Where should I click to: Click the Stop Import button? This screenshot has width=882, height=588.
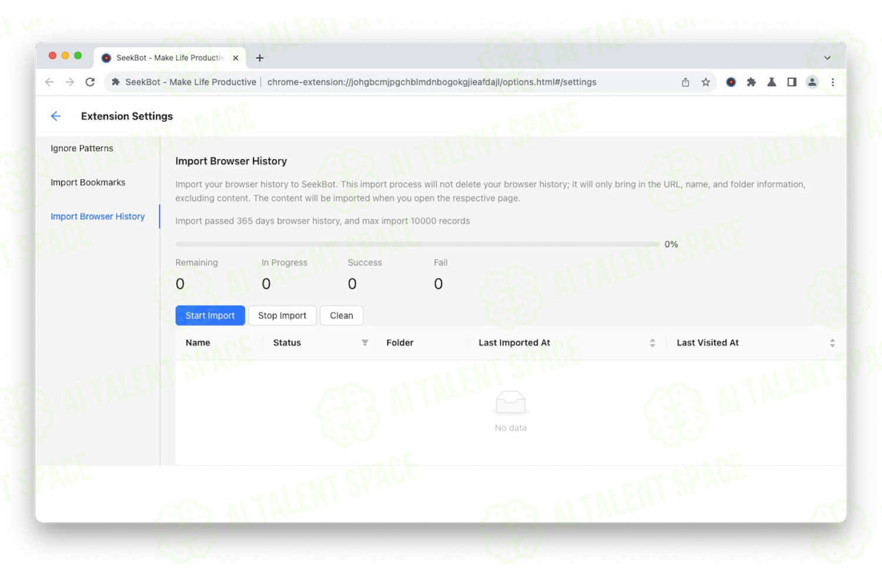point(282,316)
